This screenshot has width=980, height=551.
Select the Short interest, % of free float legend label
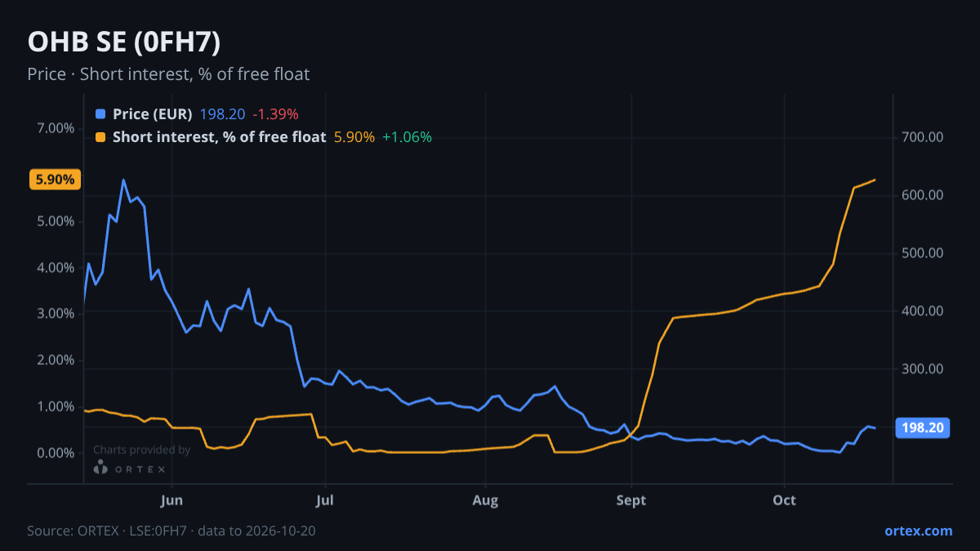pyautogui.click(x=219, y=137)
